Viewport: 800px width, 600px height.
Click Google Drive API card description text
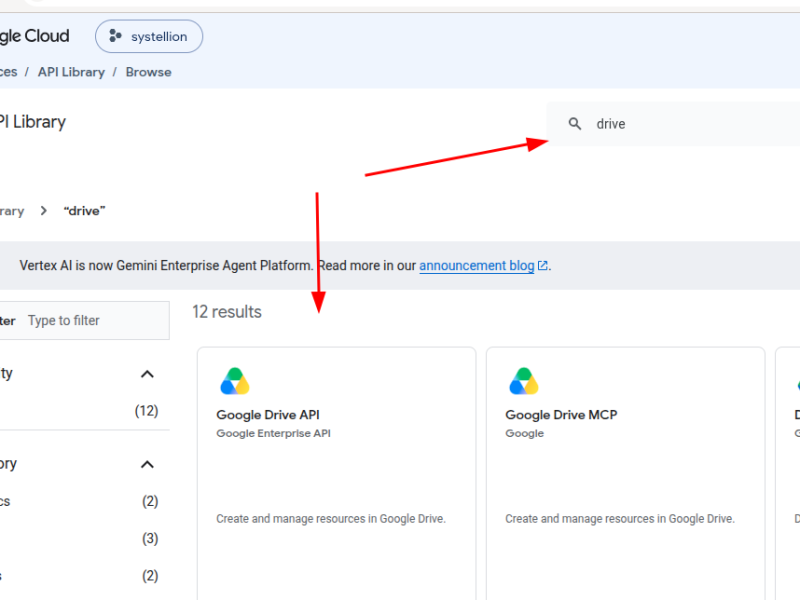pos(331,519)
